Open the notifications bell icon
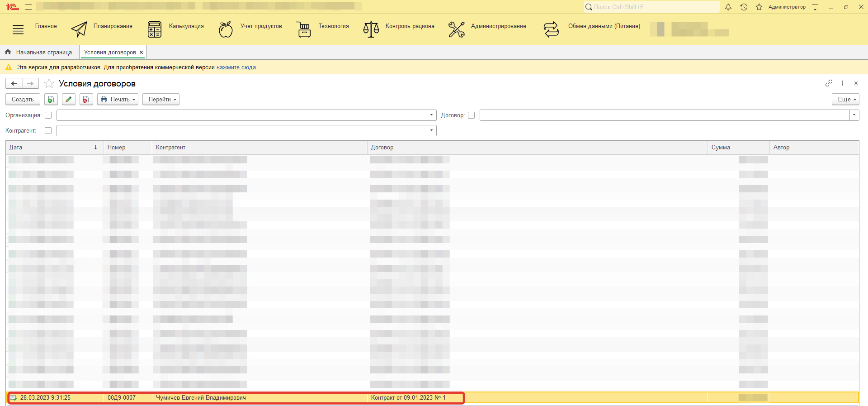This screenshot has width=868, height=406. [728, 7]
